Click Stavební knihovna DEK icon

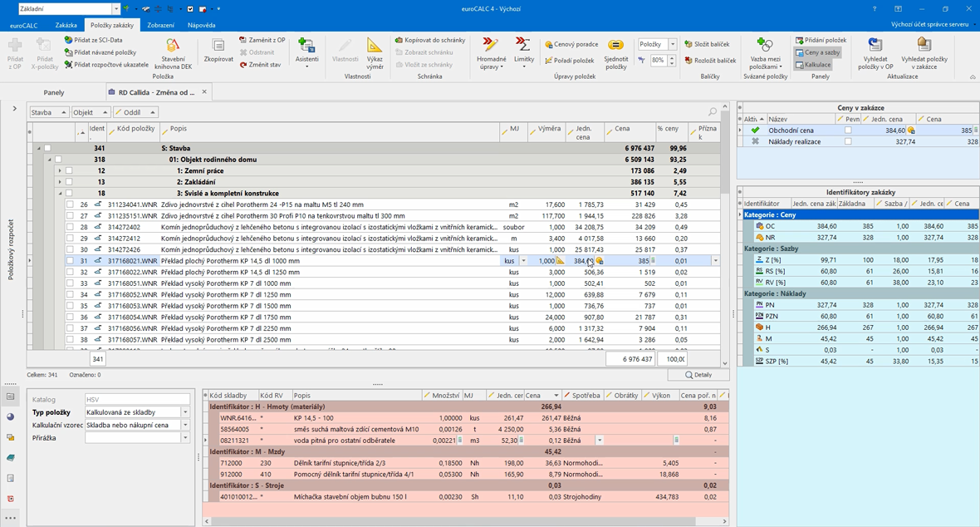[173, 45]
